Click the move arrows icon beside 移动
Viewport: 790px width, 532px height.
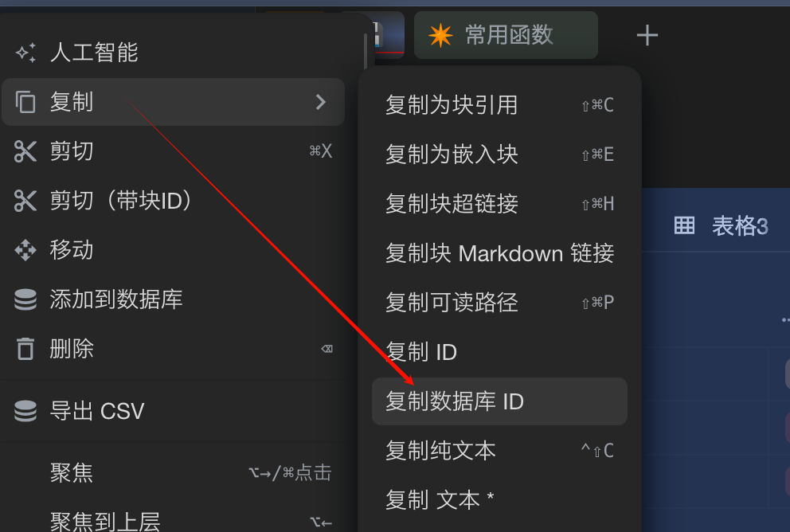[x=25, y=250]
